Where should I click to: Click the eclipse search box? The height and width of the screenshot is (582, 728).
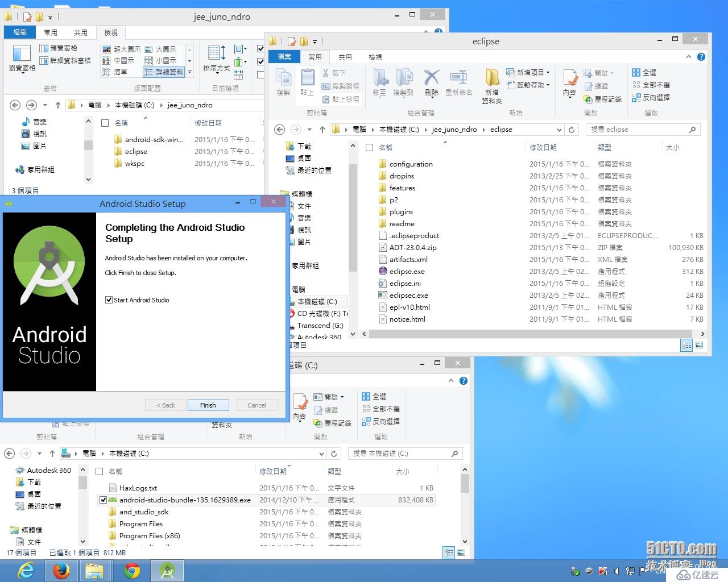(643, 130)
